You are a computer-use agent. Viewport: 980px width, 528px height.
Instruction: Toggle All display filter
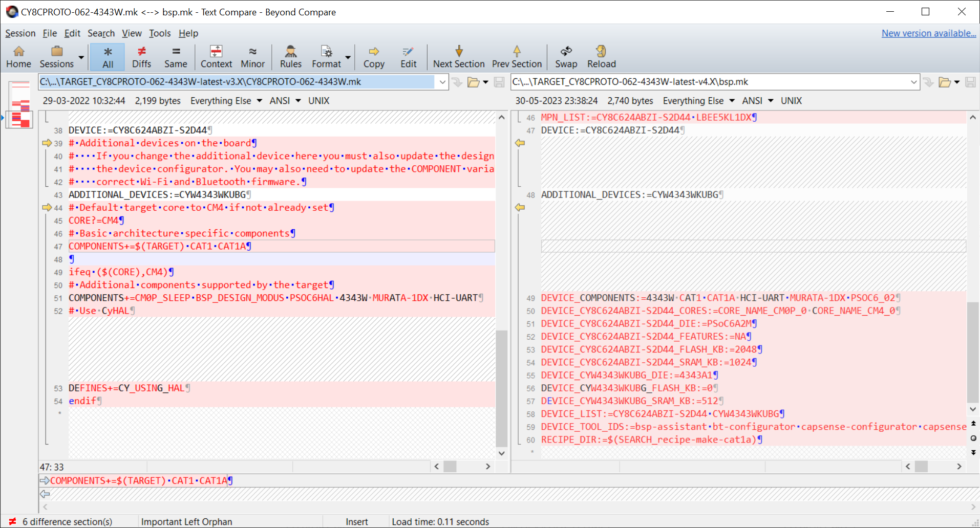pos(108,57)
